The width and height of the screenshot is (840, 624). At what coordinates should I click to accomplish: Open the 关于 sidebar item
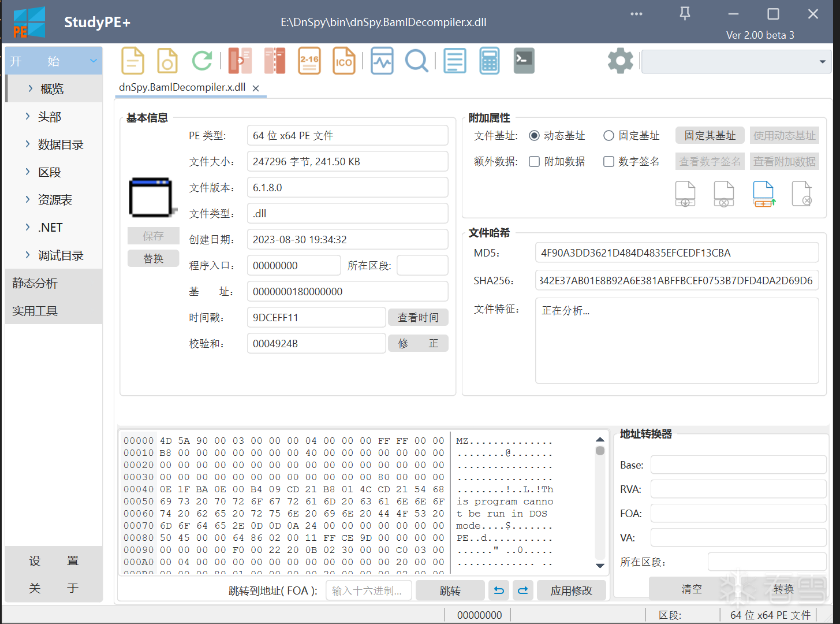pyautogui.click(x=54, y=588)
